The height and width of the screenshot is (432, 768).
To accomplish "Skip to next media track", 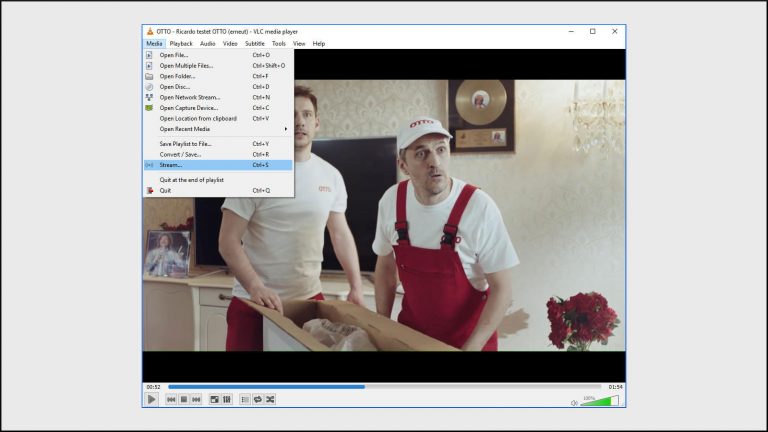I will click(196, 400).
